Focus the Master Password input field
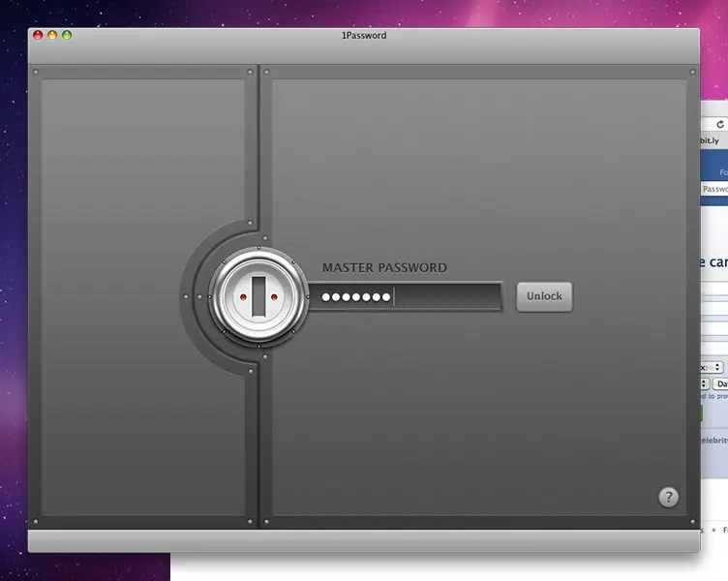Screen dimensions: 728x581 [x=406, y=296]
